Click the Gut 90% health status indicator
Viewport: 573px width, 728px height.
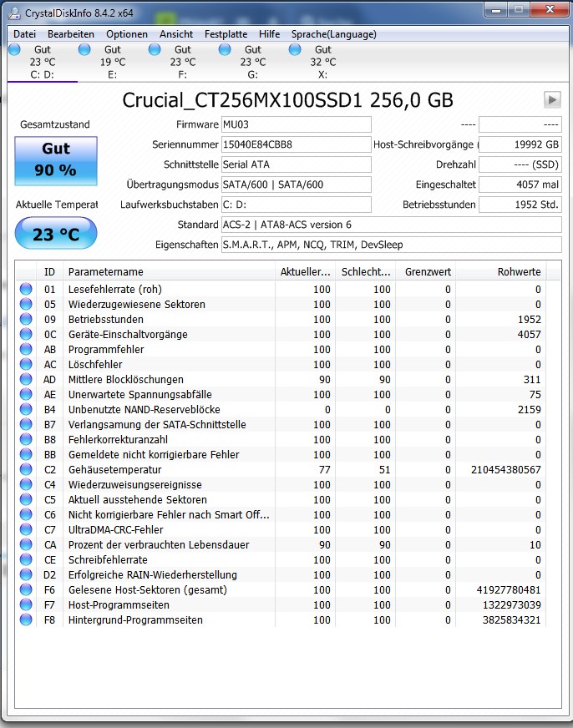tap(55, 159)
